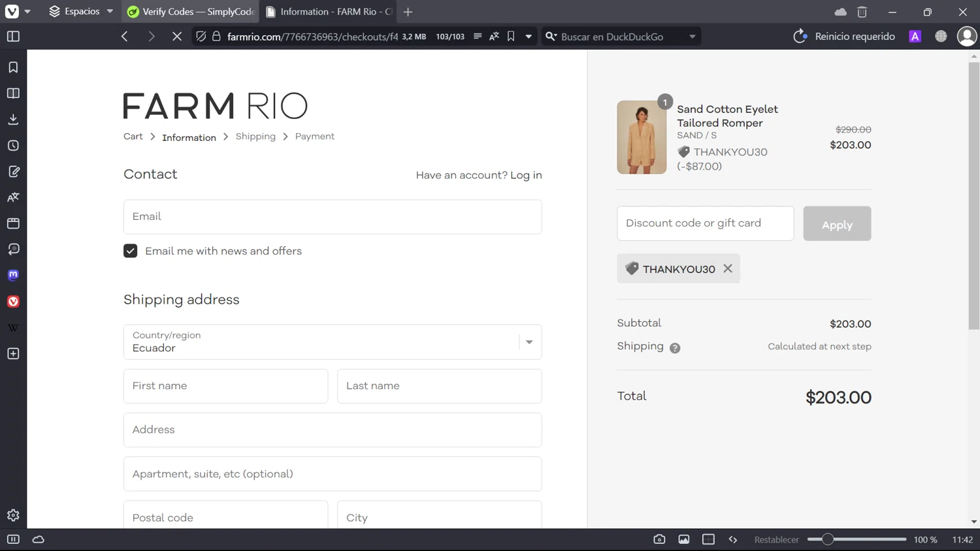Click Payment breadcrumb step

pyautogui.click(x=314, y=136)
